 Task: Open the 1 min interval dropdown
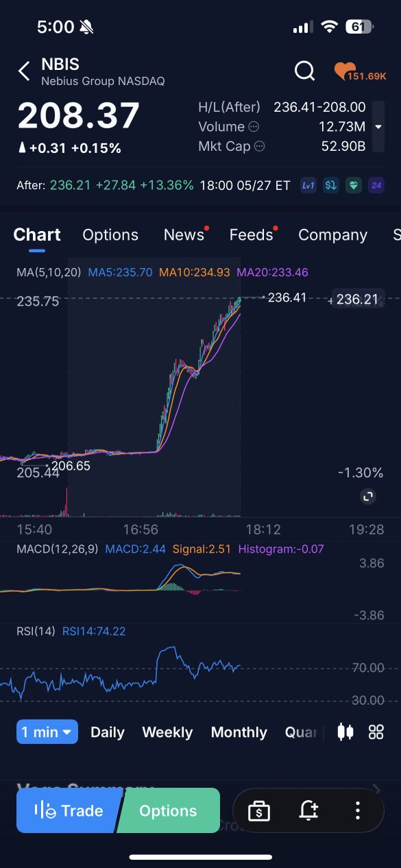(x=47, y=732)
